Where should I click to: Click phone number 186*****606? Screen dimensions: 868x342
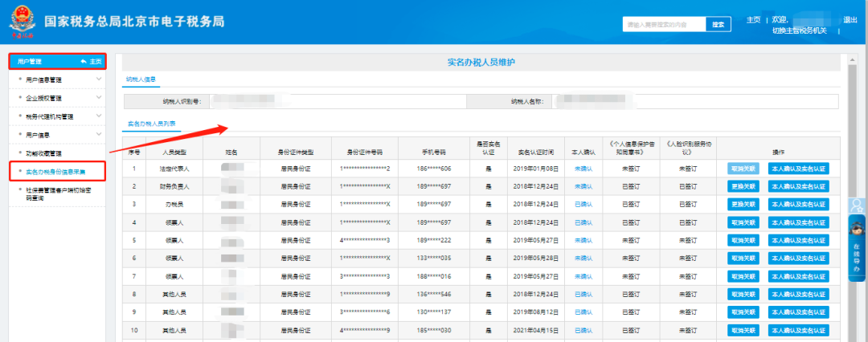pos(434,169)
